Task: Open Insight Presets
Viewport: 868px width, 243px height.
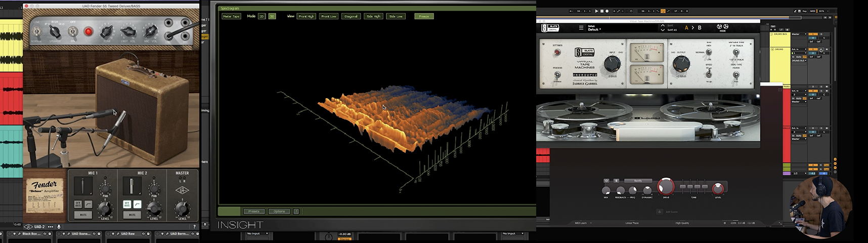Action: (x=254, y=211)
